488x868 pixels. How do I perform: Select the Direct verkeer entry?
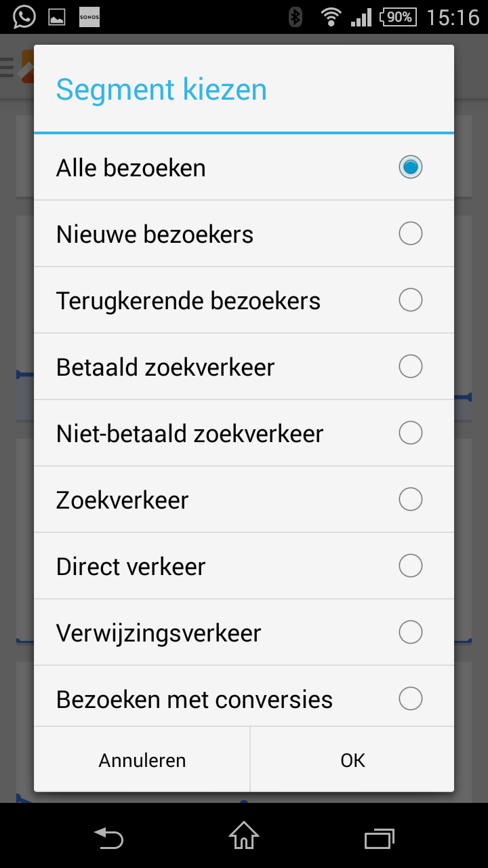(410, 566)
